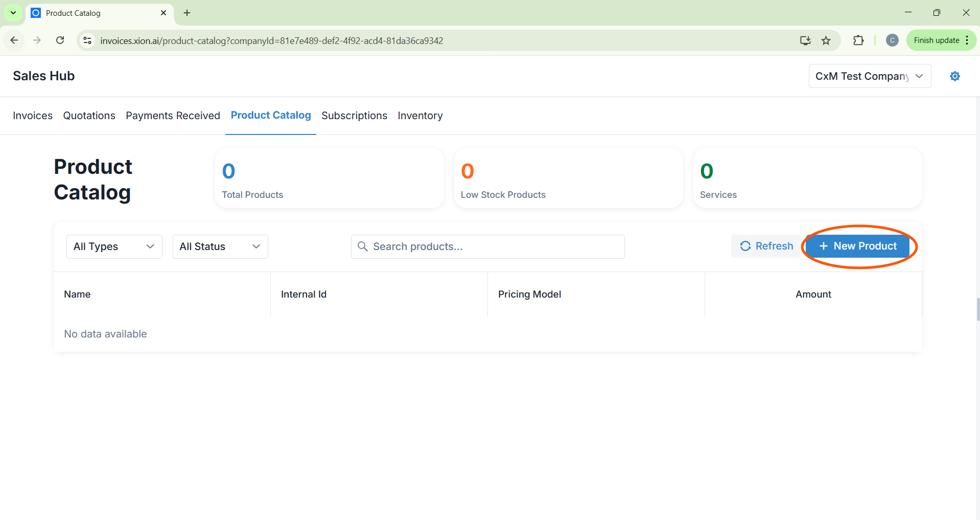
Task: Open the browser extensions puzzle icon
Action: 858,40
